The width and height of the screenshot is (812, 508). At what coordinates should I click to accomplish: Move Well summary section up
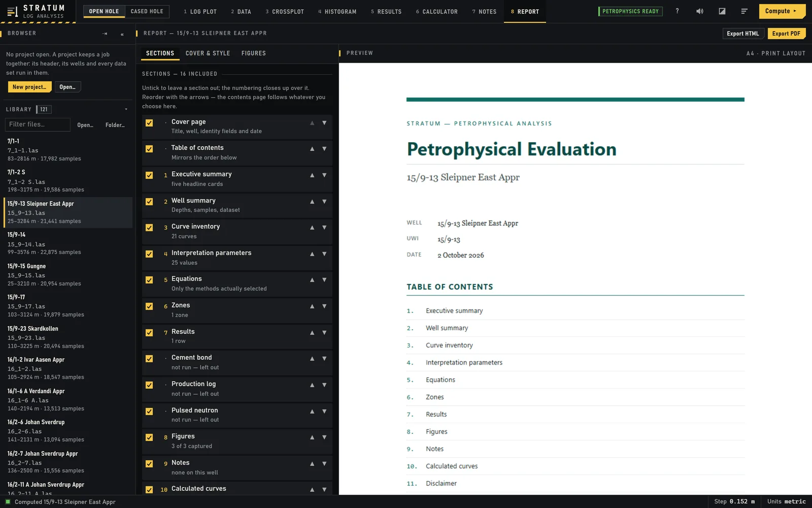pyautogui.click(x=312, y=202)
